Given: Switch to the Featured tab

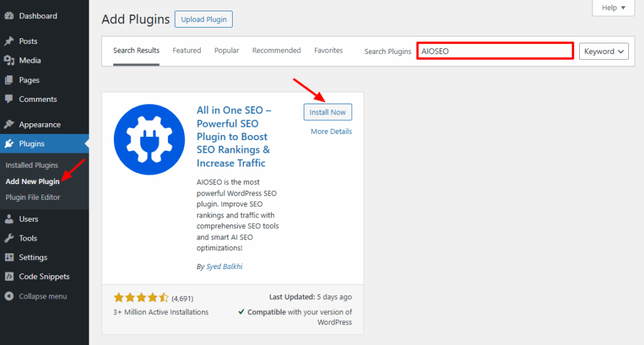Looking at the screenshot, I should pos(187,50).
